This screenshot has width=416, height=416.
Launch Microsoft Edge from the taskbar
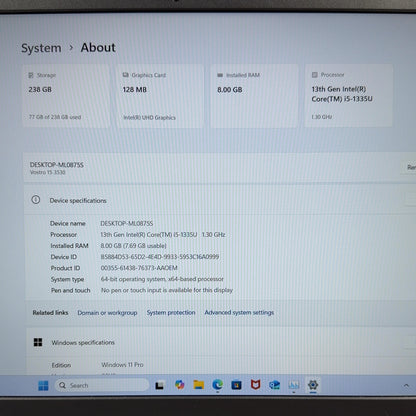click(218, 385)
